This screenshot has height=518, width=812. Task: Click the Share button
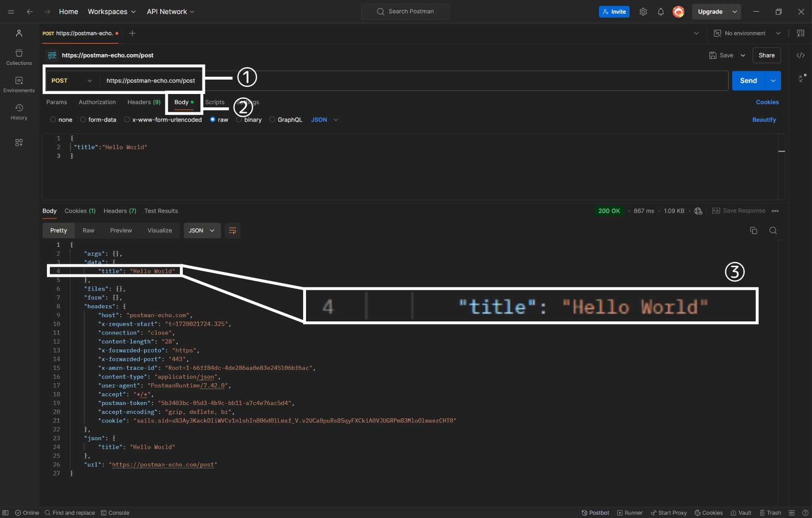click(x=766, y=55)
